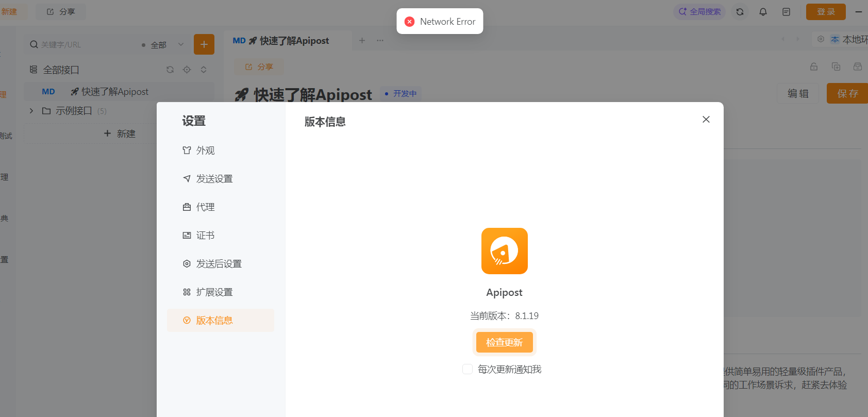The height and width of the screenshot is (417, 868).
Task: Open the 本地环 environment selector
Action: (849, 39)
